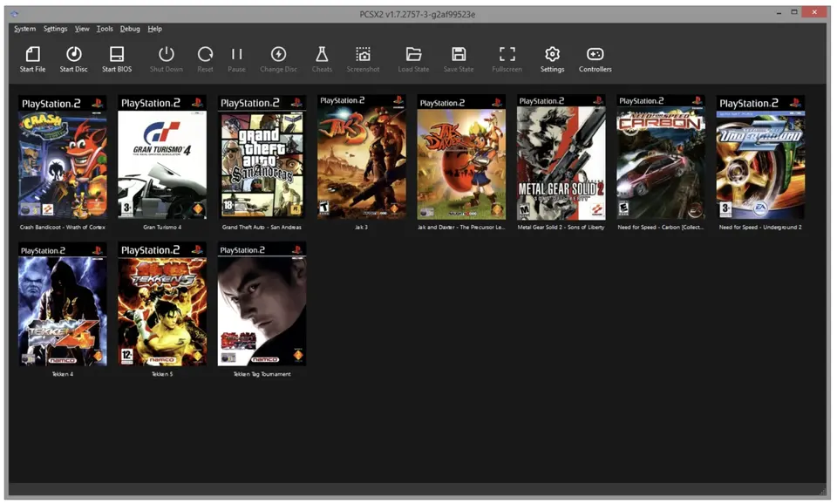Open the System menu
837x504 pixels.
click(x=24, y=29)
